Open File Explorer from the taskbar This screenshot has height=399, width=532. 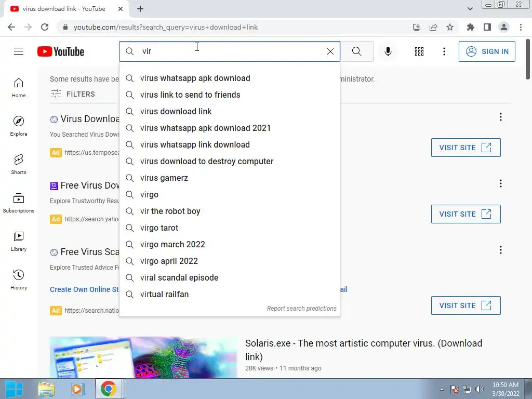point(46,389)
